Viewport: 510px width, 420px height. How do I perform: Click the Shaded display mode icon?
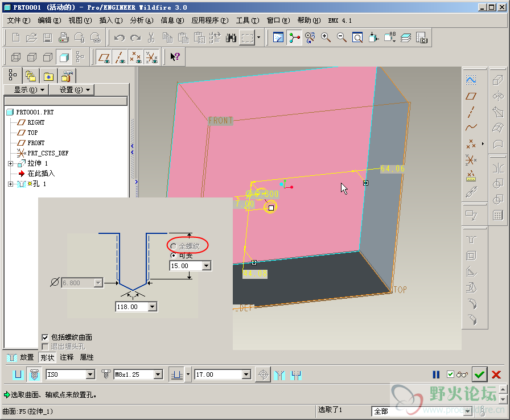coord(64,57)
